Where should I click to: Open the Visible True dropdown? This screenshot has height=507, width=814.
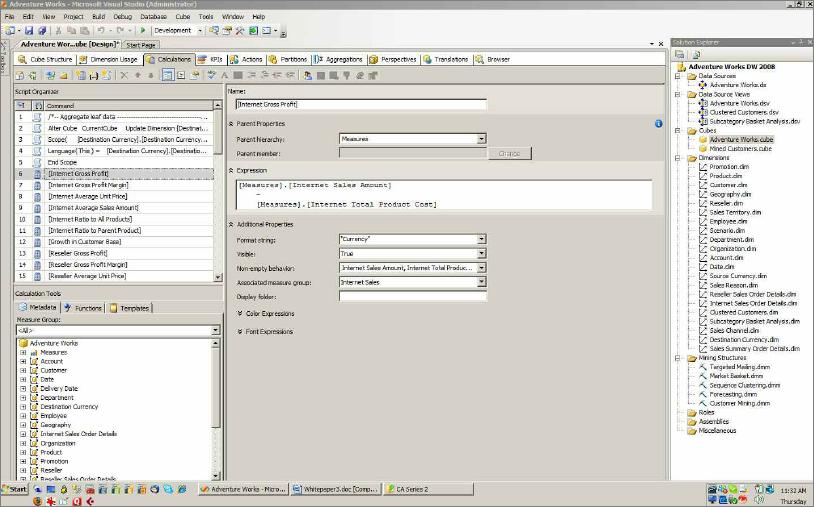[x=481, y=254]
